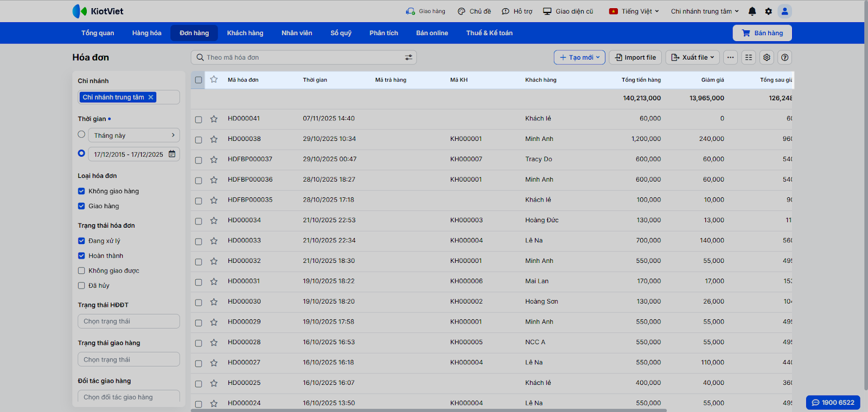Open the 'Xuất file' dropdown

pos(693,57)
